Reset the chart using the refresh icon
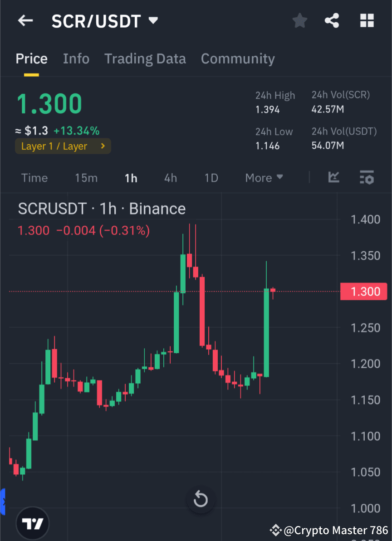 click(x=201, y=499)
